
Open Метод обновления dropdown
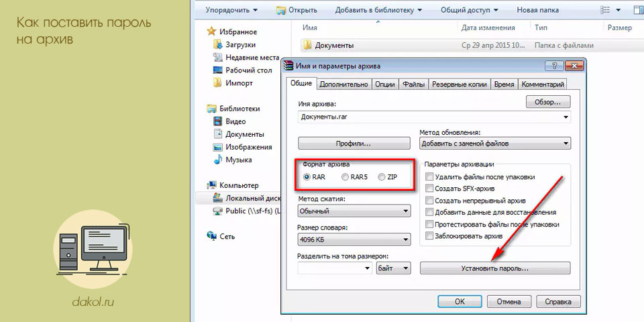click(x=495, y=144)
